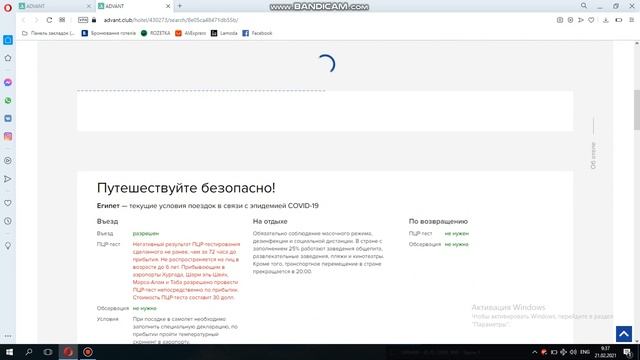
Task: Open the Windows Start menu
Action: coord(9,352)
